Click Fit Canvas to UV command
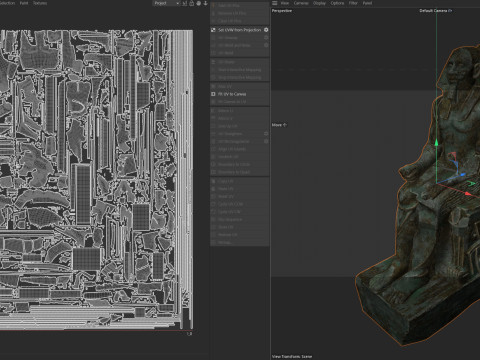480x360 pixels. pyautogui.click(x=240, y=102)
